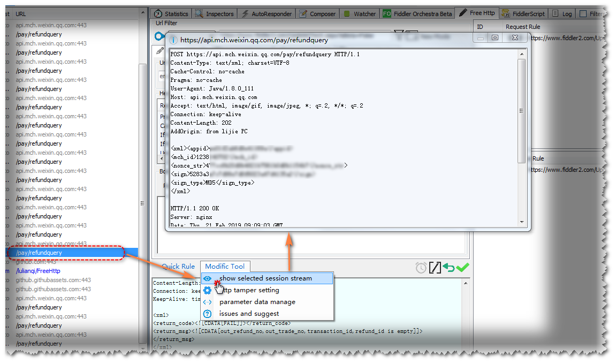Open issues and suggest entry

tap(267, 314)
